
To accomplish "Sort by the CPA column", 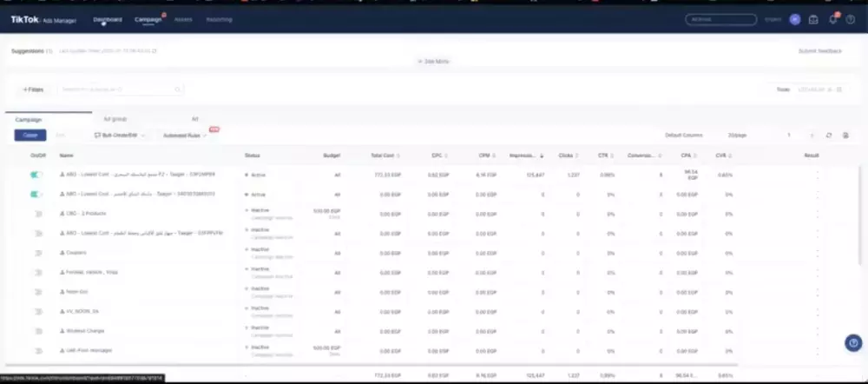I will (x=694, y=156).
